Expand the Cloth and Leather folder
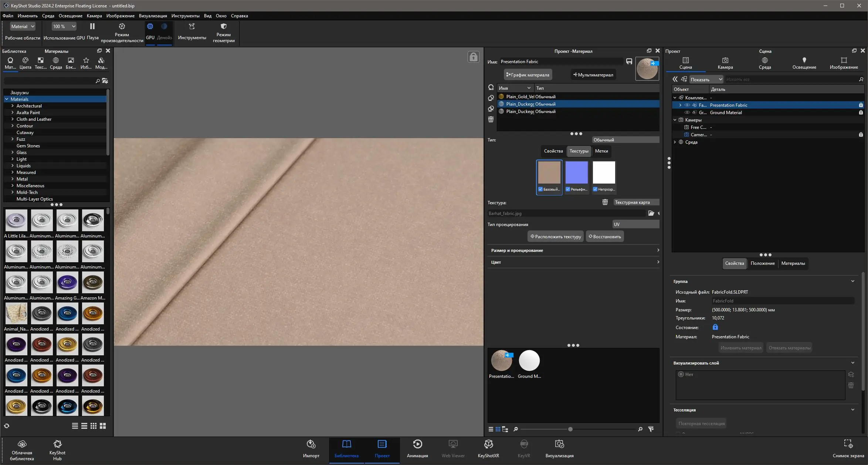868x465 pixels. (x=13, y=119)
